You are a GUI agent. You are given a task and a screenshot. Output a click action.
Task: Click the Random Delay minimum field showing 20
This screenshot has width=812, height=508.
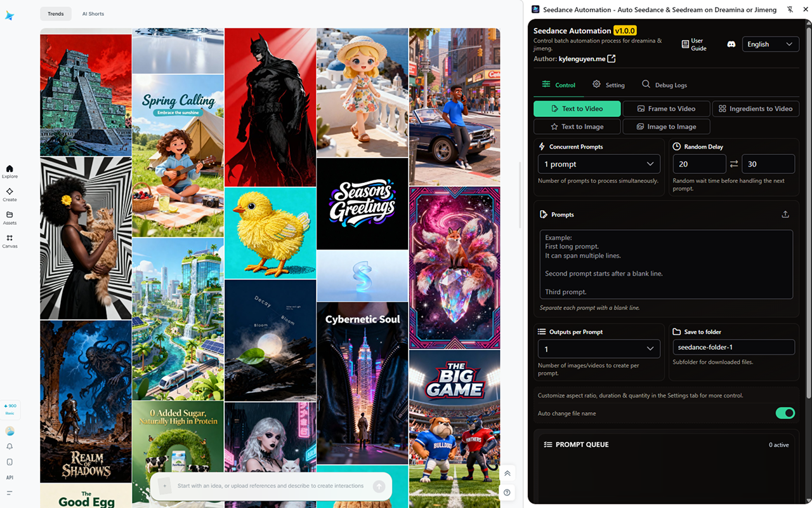(x=700, y=164)
